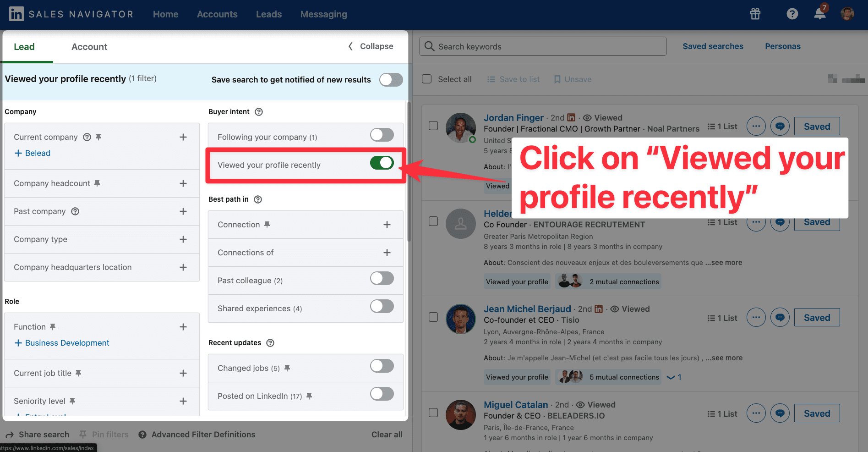The image size is (868, 452).
Task: Pin the Function filter
Action: [x=53, y=327]
